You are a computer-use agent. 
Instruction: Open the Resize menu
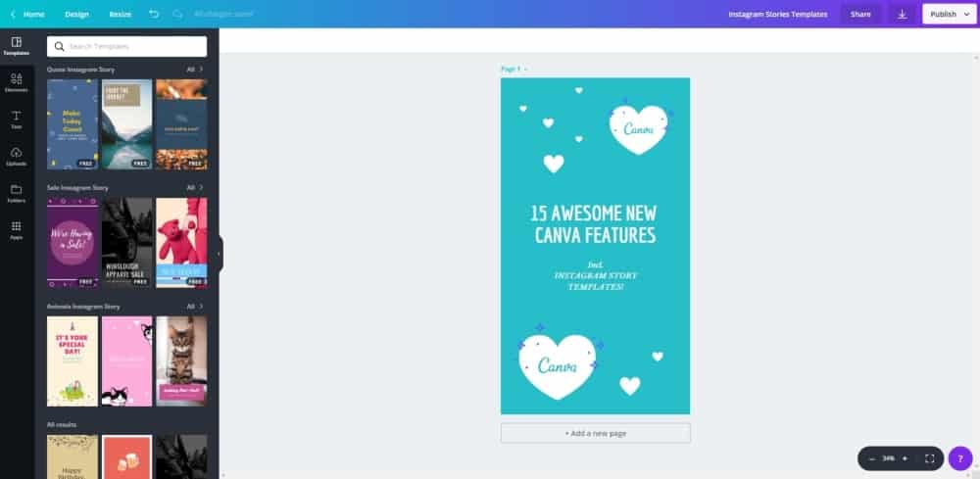pos(120,14)
